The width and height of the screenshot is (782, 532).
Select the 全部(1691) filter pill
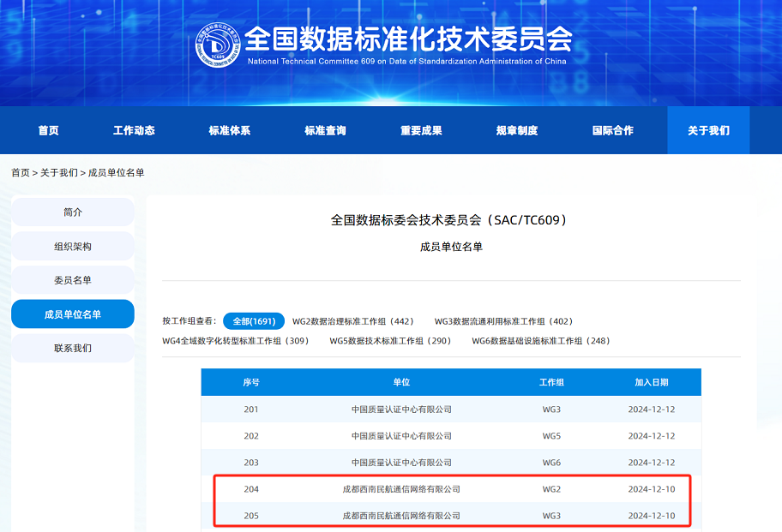coord(254,321)
